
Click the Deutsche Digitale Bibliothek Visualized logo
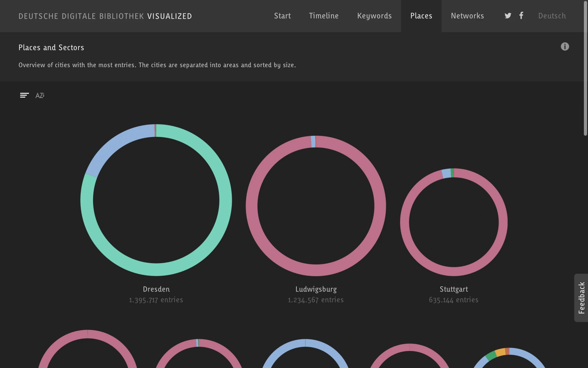point(105,16)
